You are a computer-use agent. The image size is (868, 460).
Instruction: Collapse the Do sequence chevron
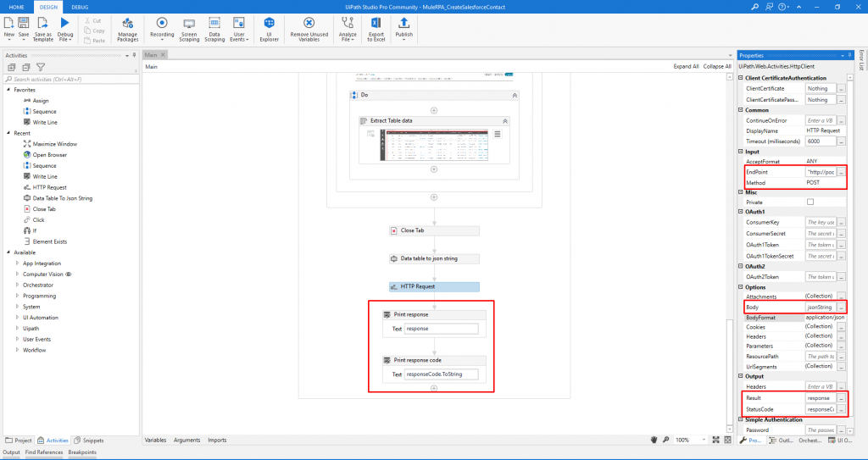click(x=515, y=95)
